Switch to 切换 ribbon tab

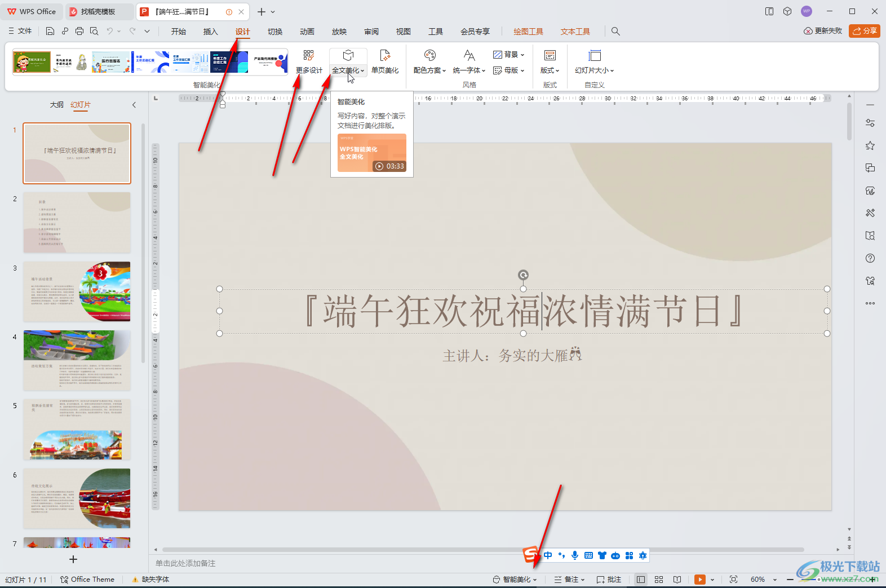(275, 32)
